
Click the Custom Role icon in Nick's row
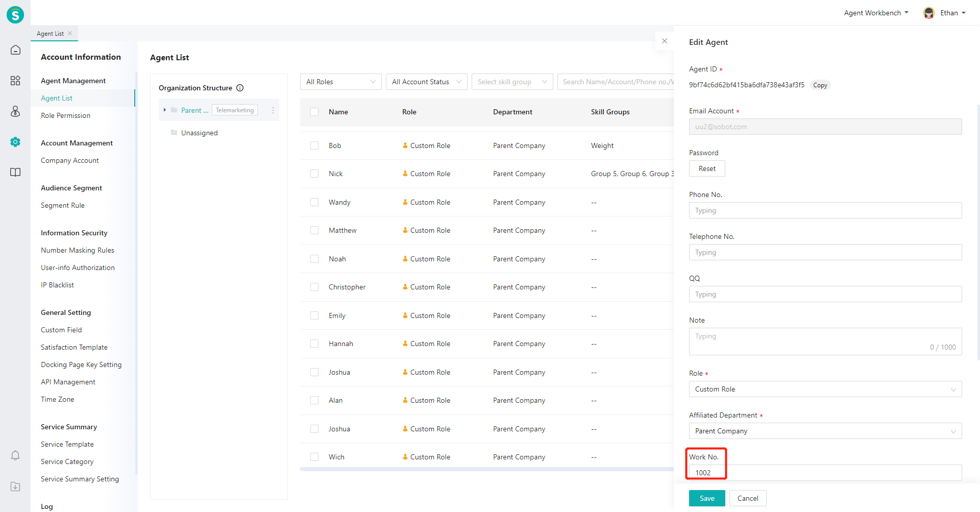click(405, 174)
